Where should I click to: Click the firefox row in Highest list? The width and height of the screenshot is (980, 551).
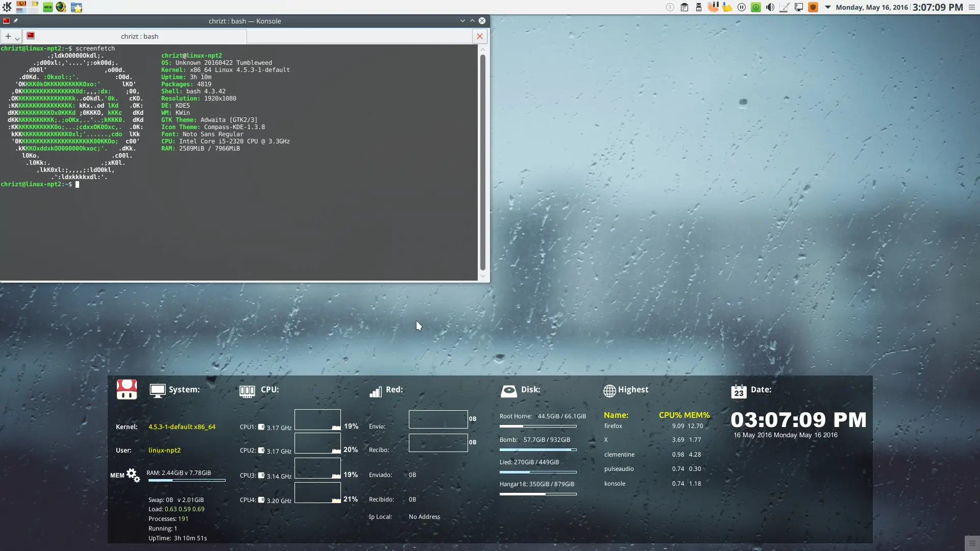(x=653, y=426)
